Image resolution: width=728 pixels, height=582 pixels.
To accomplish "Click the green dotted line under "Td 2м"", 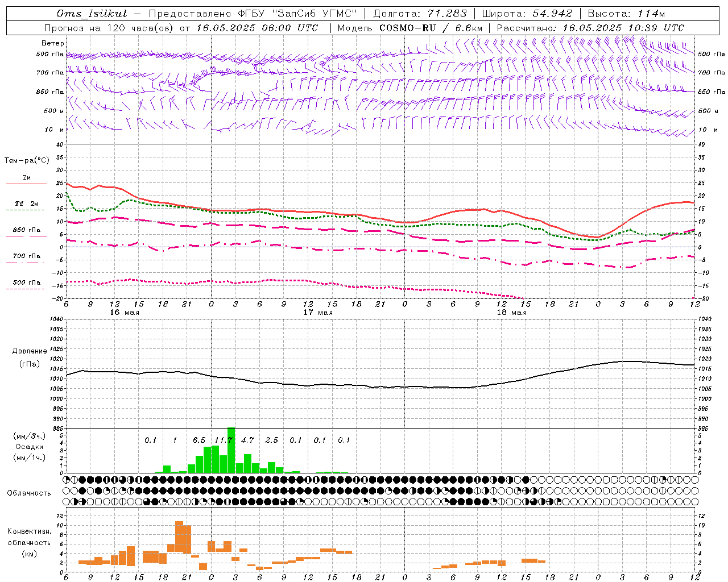I will (x=25, y=210).
